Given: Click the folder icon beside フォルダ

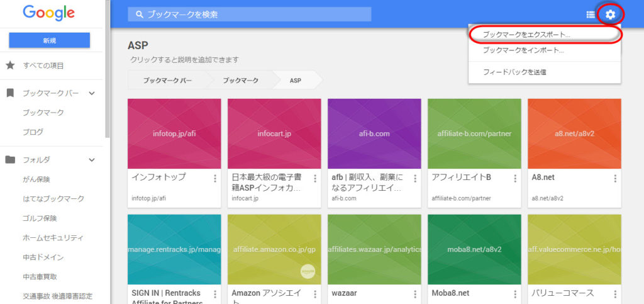Looking at the screenshot, I should [10, 159].
